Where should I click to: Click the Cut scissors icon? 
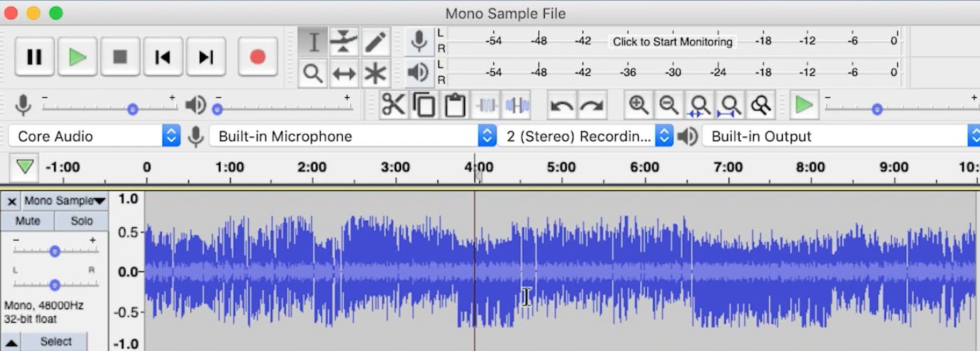pos(393,106)
